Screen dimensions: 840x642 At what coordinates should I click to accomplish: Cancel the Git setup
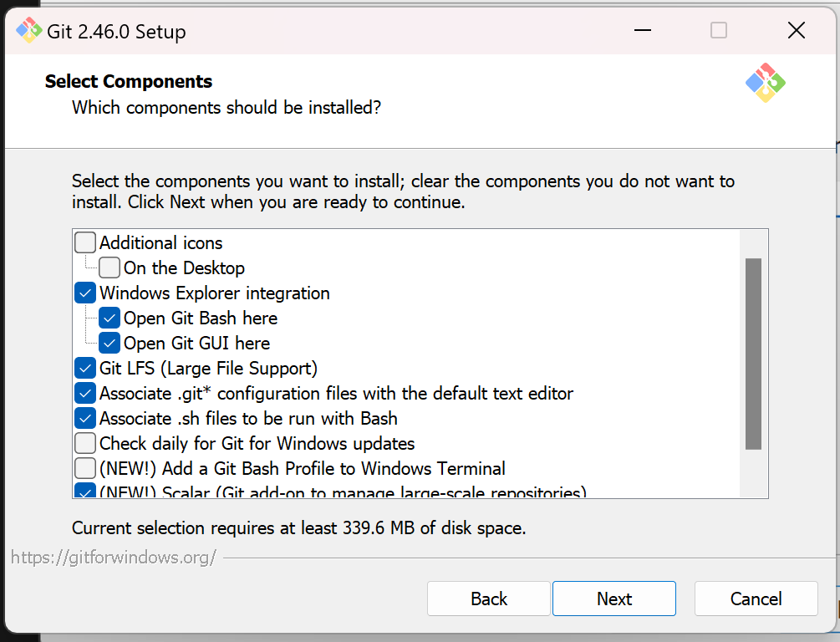coord(756,599)
